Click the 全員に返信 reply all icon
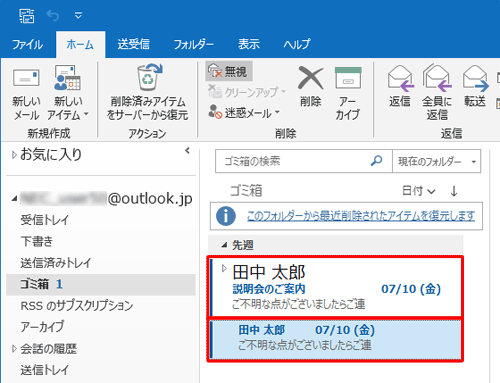Image resolution: width=500 pixels, height=383 pixels. pos(437,78)
